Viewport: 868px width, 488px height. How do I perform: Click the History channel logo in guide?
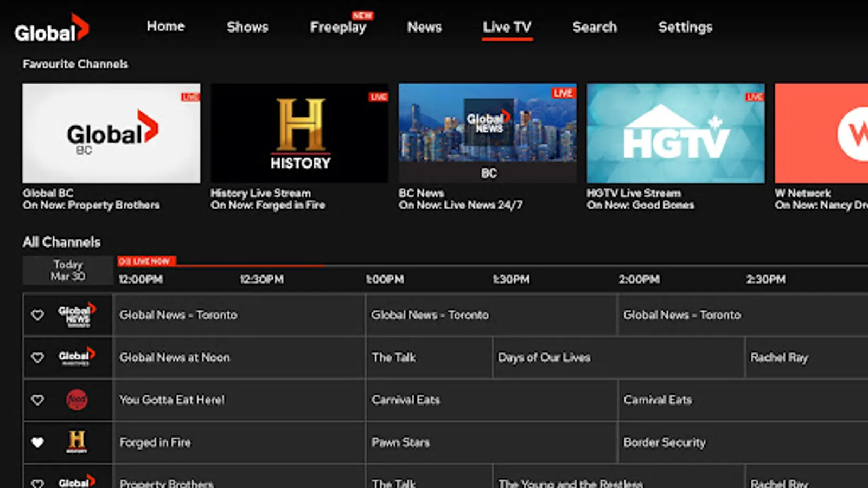[76, 442]
